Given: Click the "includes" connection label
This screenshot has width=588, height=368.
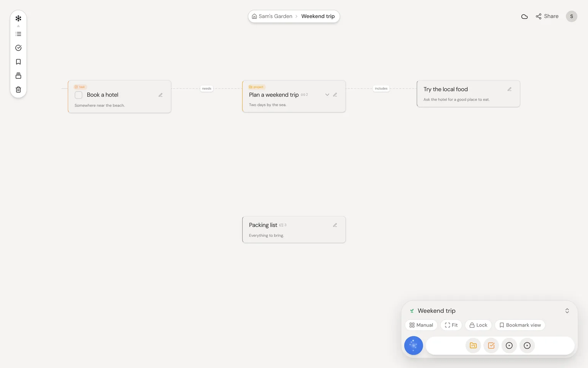Looking at the screenshot, I should [381, 89].
